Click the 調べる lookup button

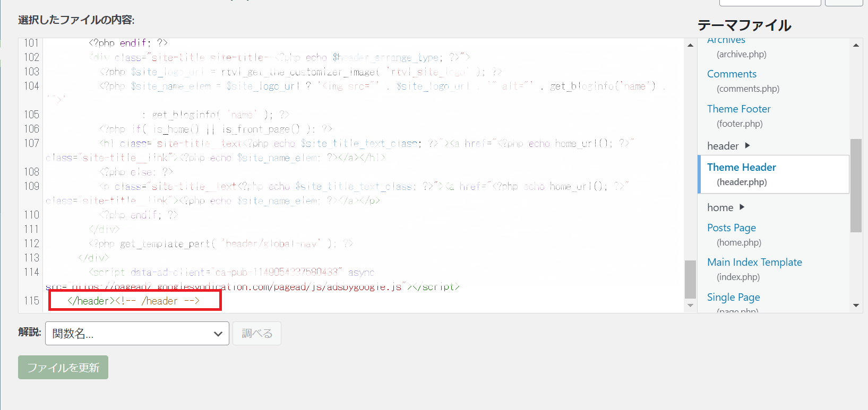coord(257,334)
